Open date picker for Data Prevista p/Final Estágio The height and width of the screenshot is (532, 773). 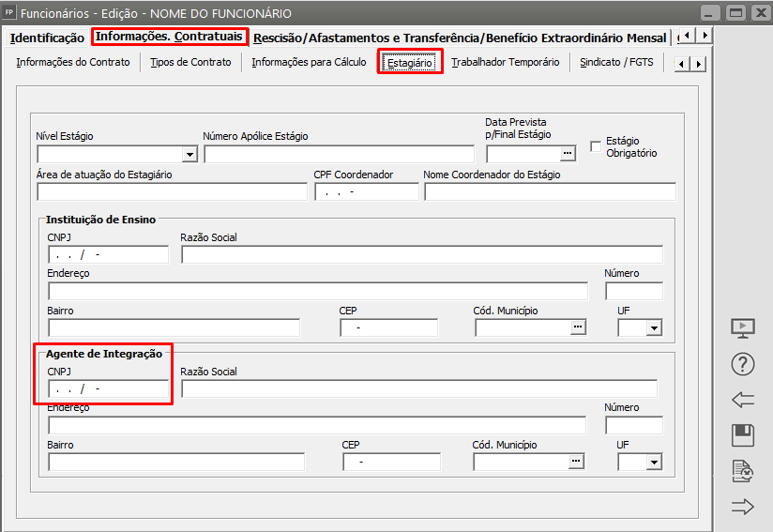point(567,154)
